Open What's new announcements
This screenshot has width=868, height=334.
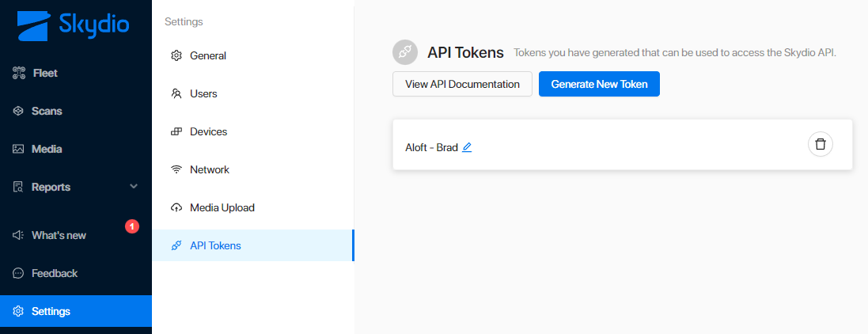(59, 235)
